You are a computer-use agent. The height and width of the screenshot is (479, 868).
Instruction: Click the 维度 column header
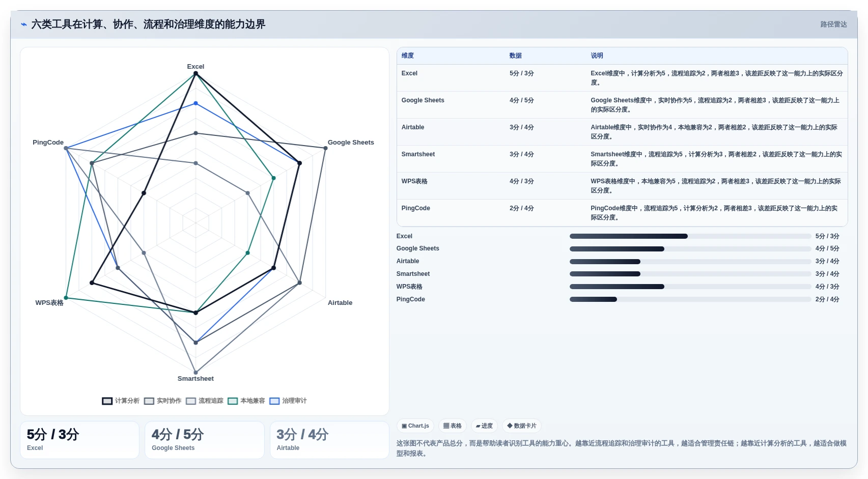click(x=408, y=55)
